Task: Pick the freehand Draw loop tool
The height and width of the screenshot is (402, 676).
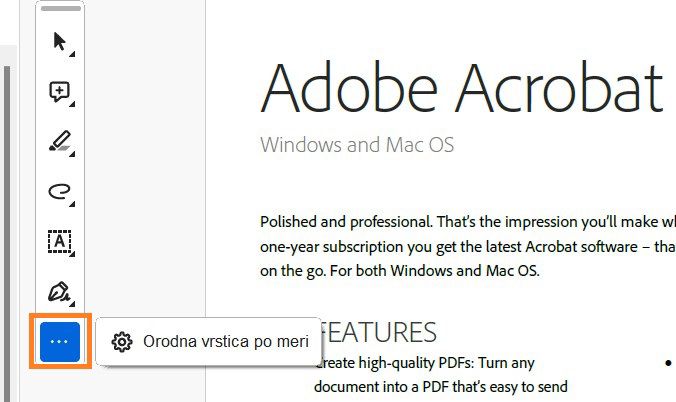Action: tap(59, 191)
